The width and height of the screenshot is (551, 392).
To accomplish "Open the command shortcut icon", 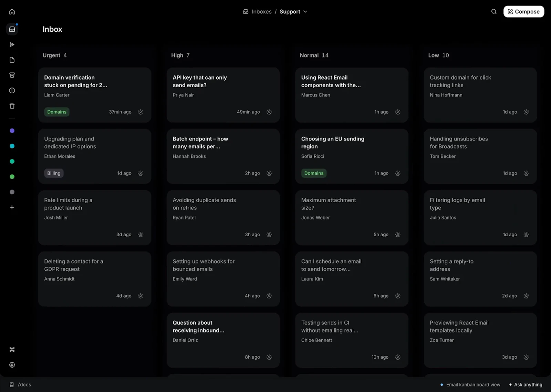I will pos(12,350).
